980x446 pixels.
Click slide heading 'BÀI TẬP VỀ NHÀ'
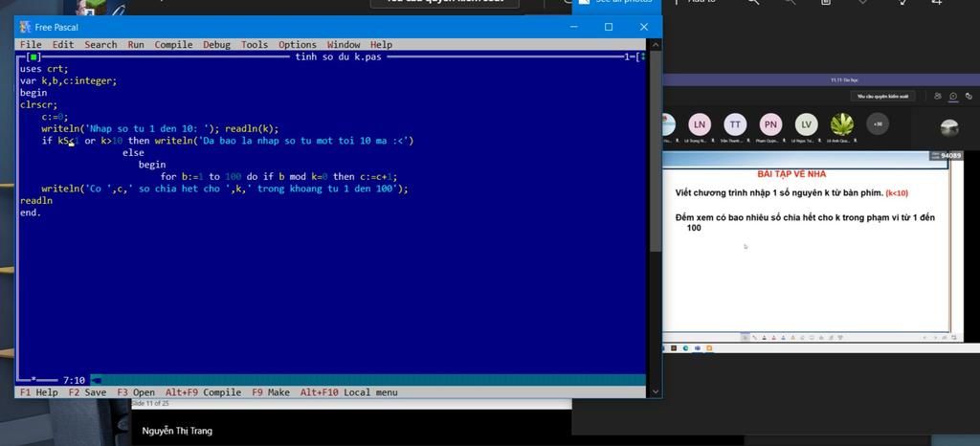[x=791, y=174]
